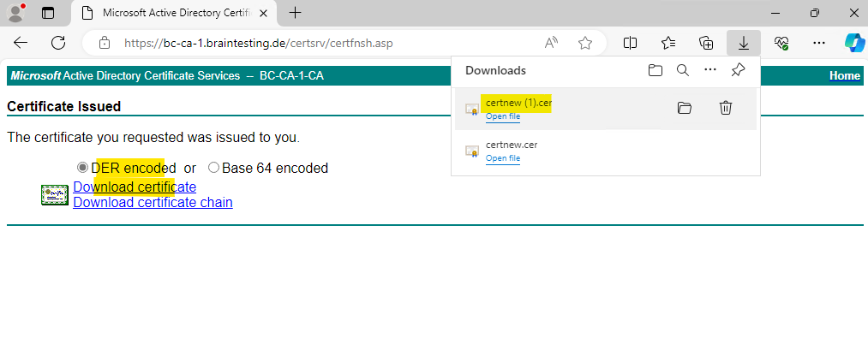The image size is (868, 356).
Task: Click Download certificate chain link
Action: pos(153,202)
